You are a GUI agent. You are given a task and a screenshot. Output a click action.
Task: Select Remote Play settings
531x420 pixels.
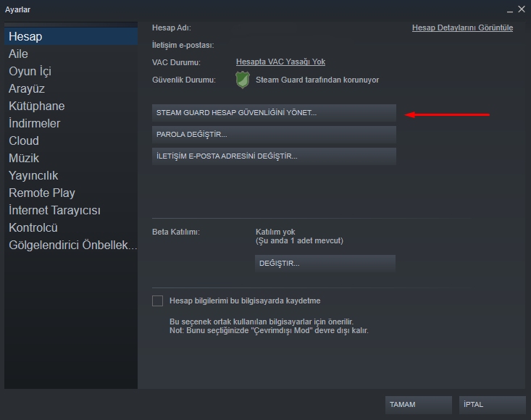click(71, 193)
